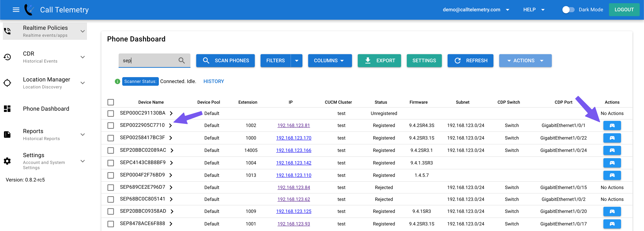Open remote control for SEP00258417BC3F

pos(612,138)
